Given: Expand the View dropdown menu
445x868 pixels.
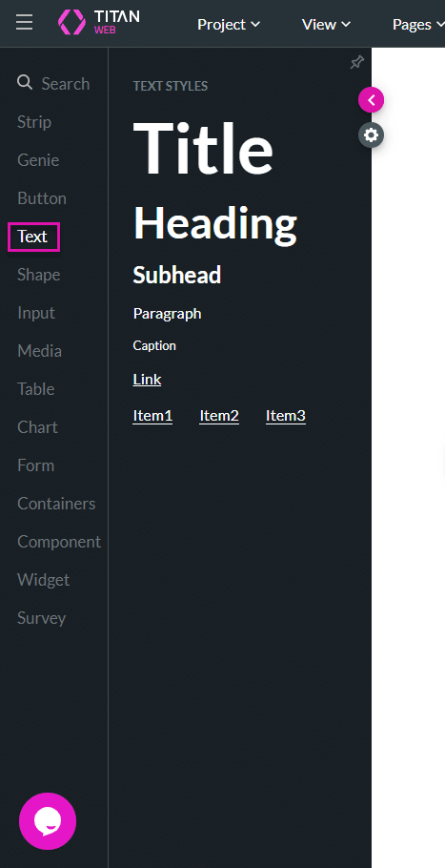Looking at the screenshot, I should (x=326, y=25).
